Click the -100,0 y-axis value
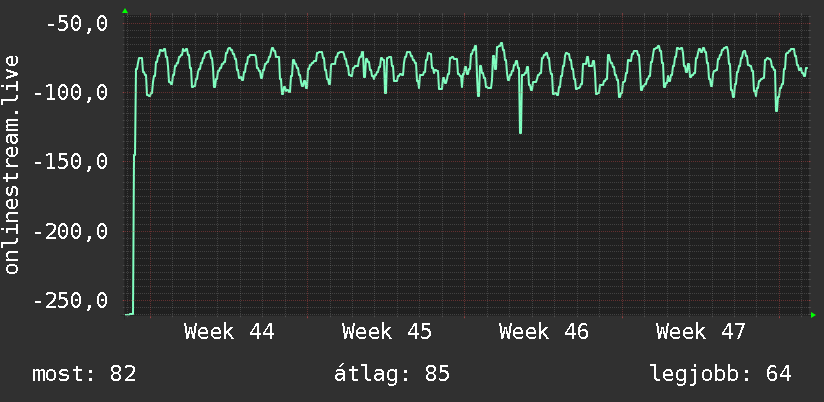The width and height of the screenshot is (824, 402). [70, 93]
